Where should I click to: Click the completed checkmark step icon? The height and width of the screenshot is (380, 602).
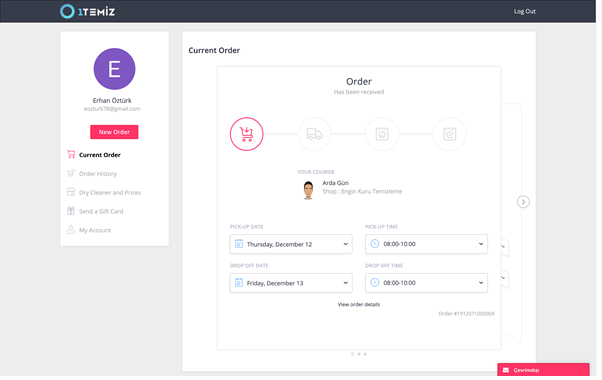[450, 134]
